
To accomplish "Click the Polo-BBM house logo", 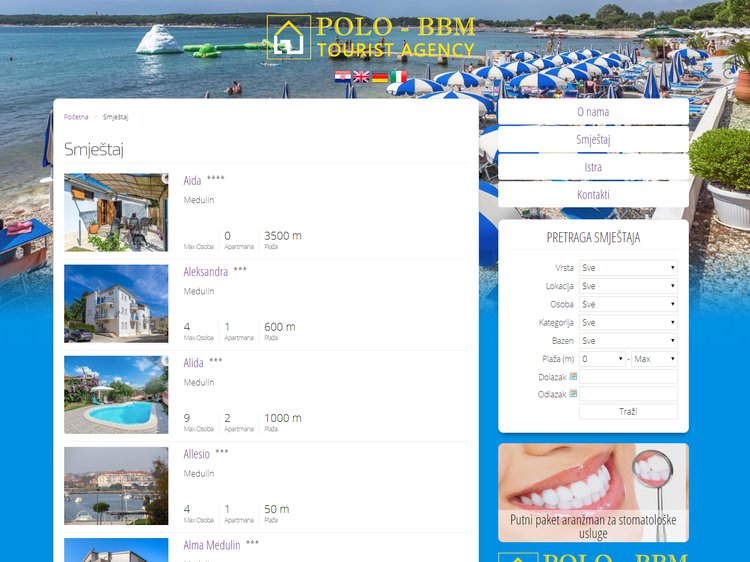I will coord(289,38).
